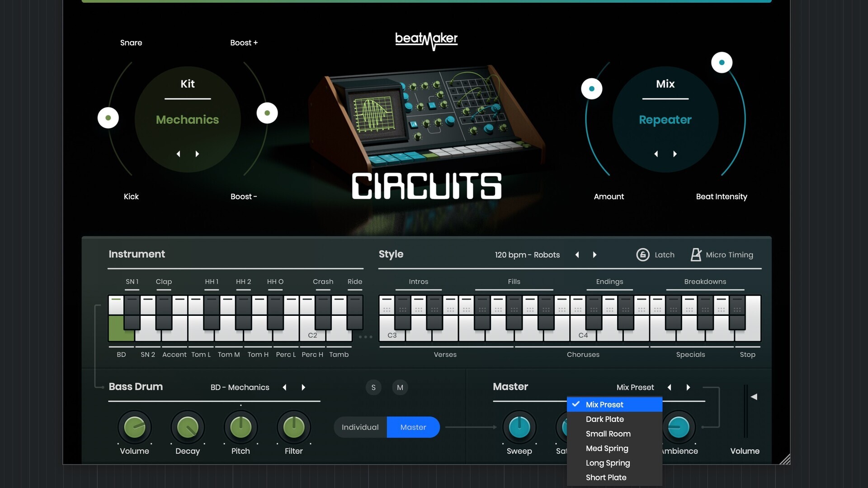The image size is (868, 488).
Task: Click the Amount slider handle
Action: (x=592, y=89)
